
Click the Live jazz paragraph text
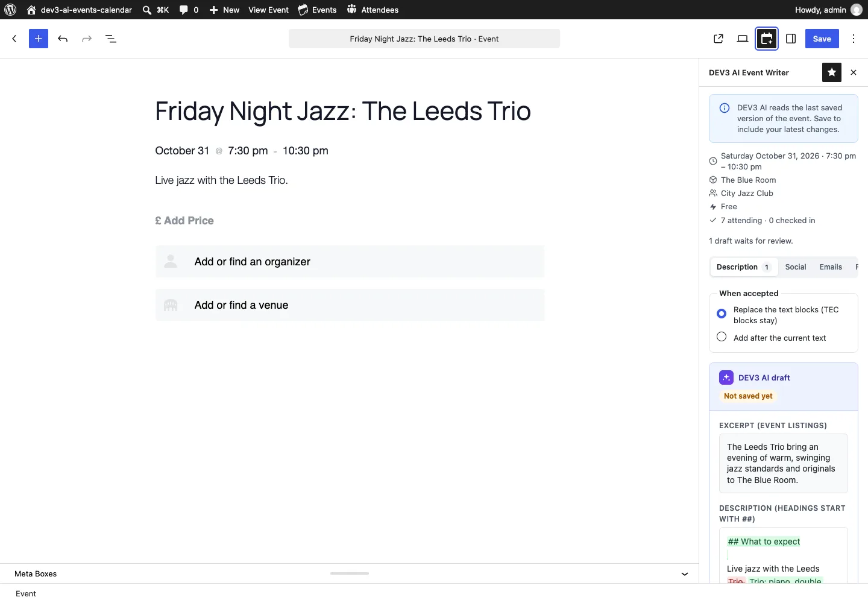(221, 180)
